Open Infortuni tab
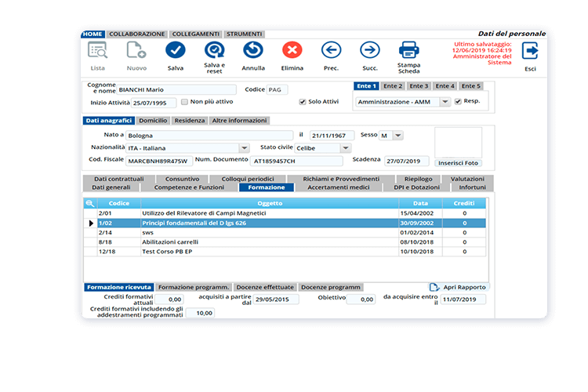Screen dimensions: 588x392 click(472, 187)
